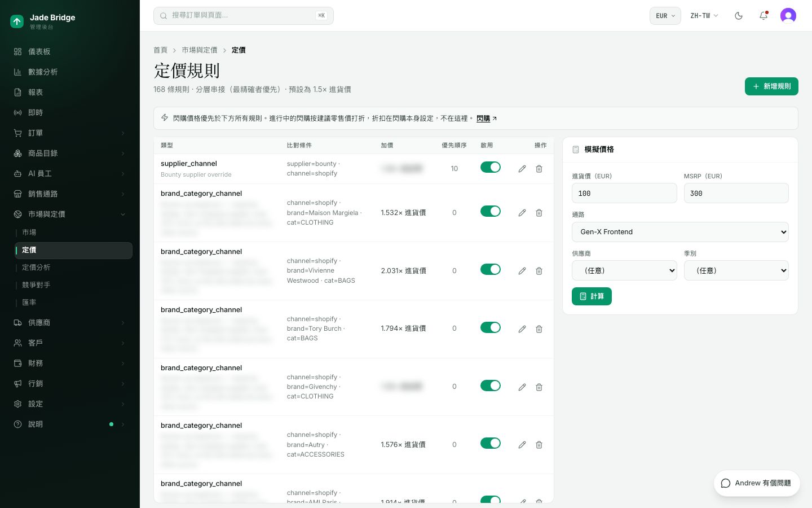Click the 計算 calculate button
Image resolution: width=812 pixels, height=508 pixels.
(x=592, y=296)
